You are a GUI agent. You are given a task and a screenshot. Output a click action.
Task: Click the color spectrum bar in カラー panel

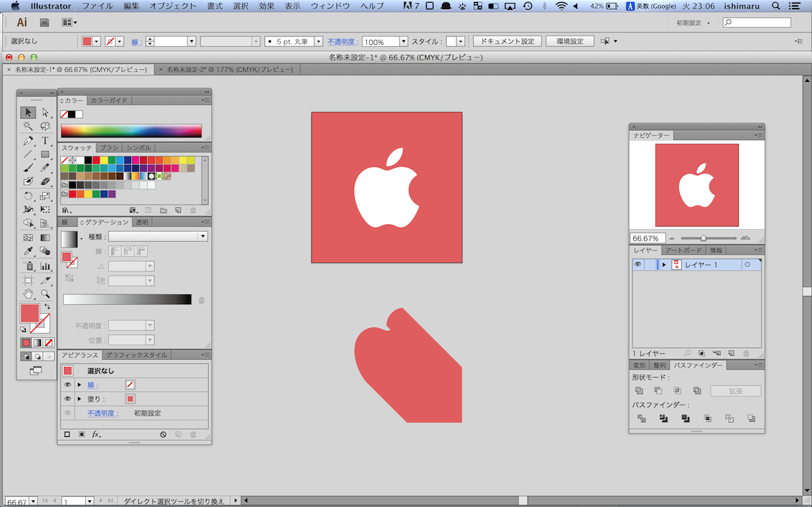131,131
